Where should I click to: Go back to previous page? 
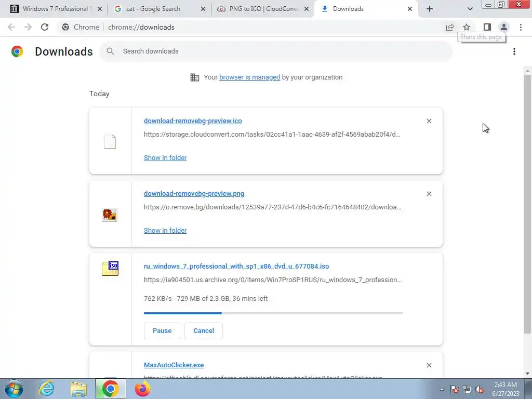tap(11, 27)
